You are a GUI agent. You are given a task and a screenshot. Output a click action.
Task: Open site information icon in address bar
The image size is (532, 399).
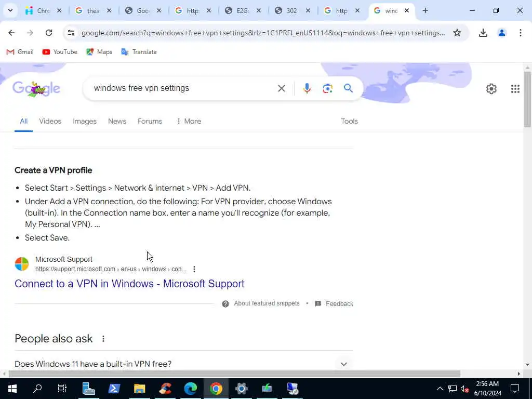coord(71,33)
